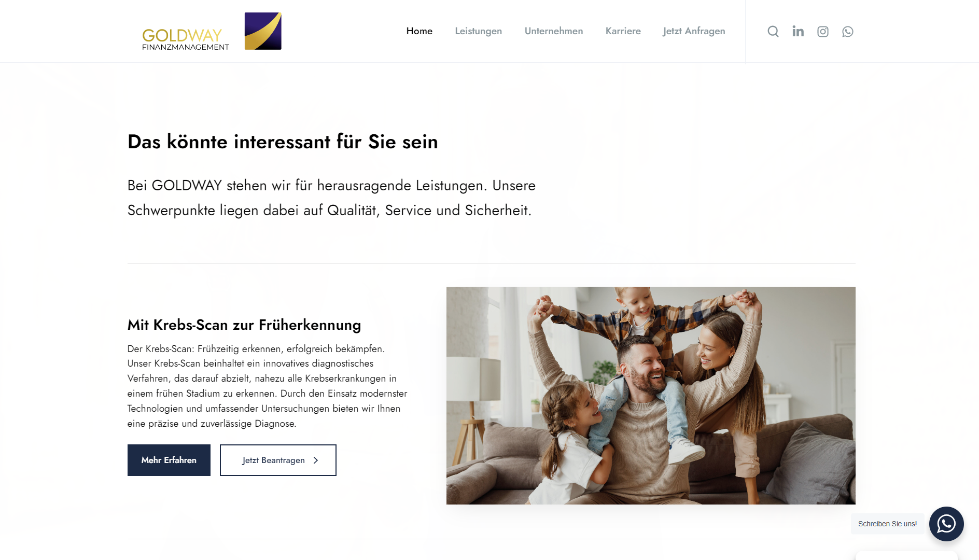The width and height of the screenshot is (979, 560).
Task: Open the LinkedIn profile icon
Action: point(798,32)
